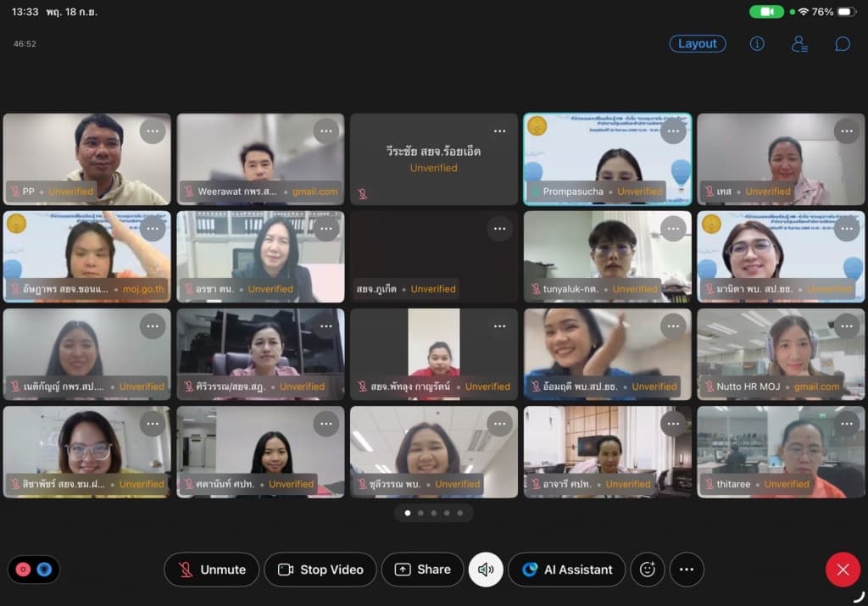
Task: Click the recording indicator pill
Action: coord(34,570)
